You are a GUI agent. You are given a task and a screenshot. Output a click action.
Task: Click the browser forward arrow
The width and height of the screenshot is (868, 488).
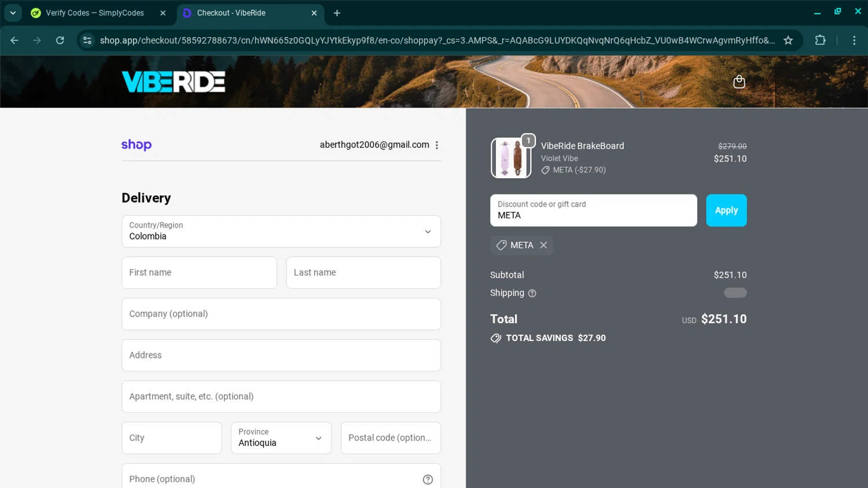coord(37,41)
